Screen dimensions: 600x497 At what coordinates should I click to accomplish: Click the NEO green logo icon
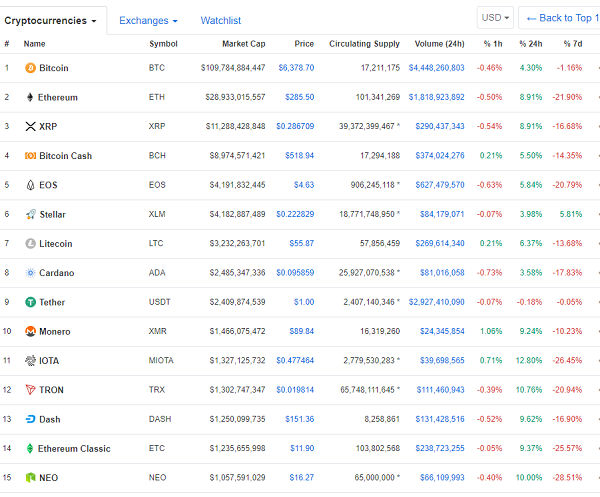point(30,478)
